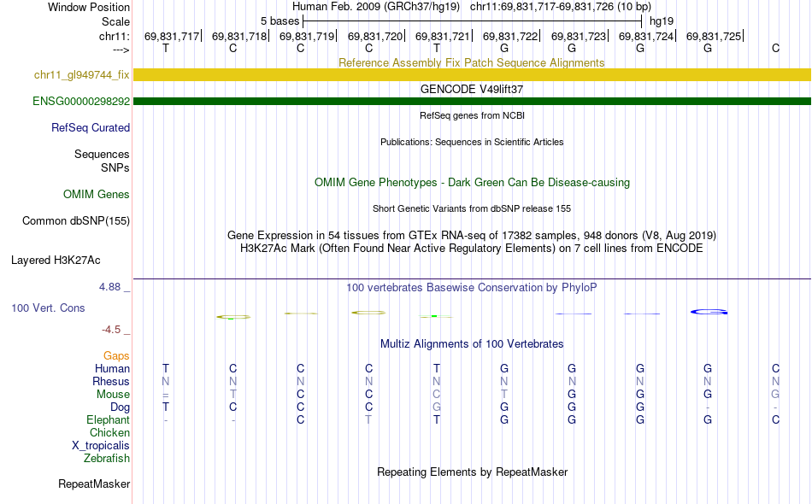Click the faded T in the Elephant row
The image size is (812, 504).
[368, 419]
